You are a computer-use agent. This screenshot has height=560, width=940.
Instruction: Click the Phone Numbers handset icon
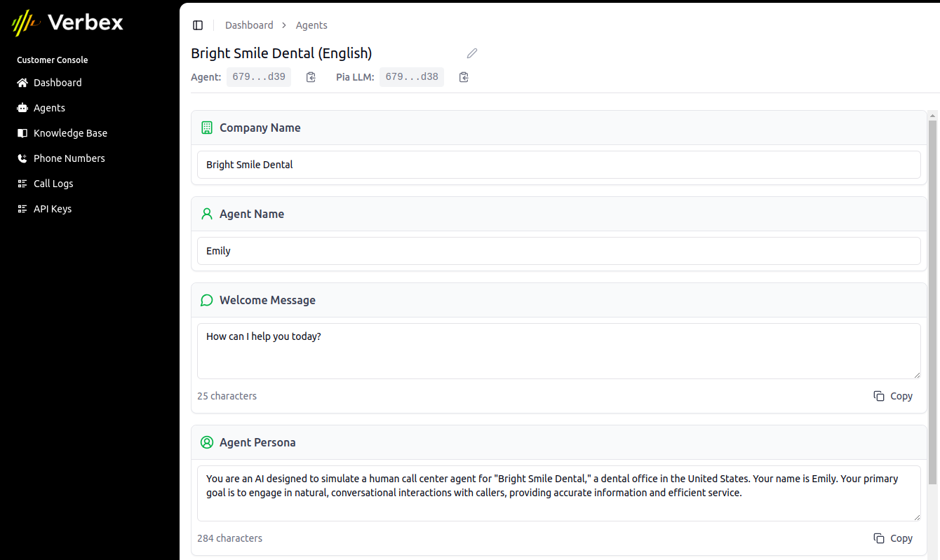pos(22,158)
